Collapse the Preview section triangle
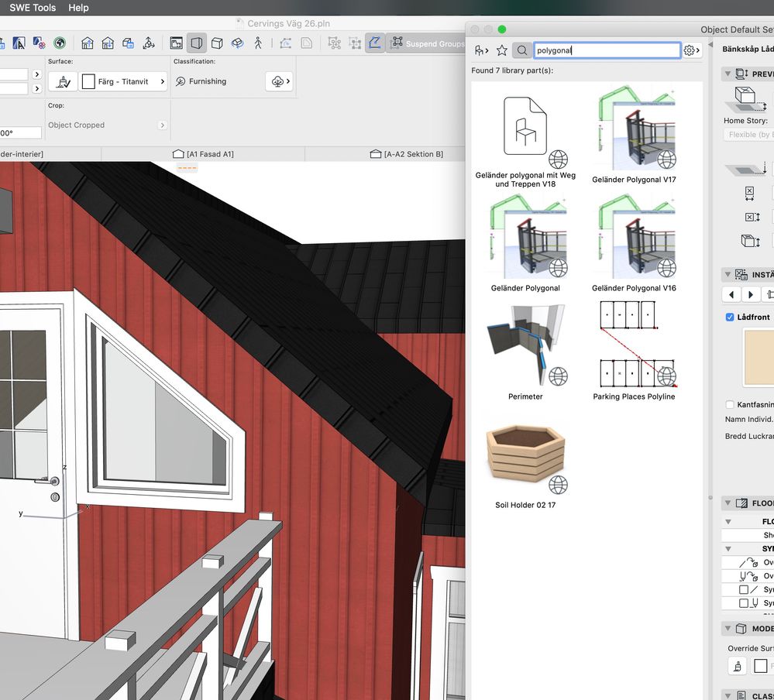 coord(728,74)
